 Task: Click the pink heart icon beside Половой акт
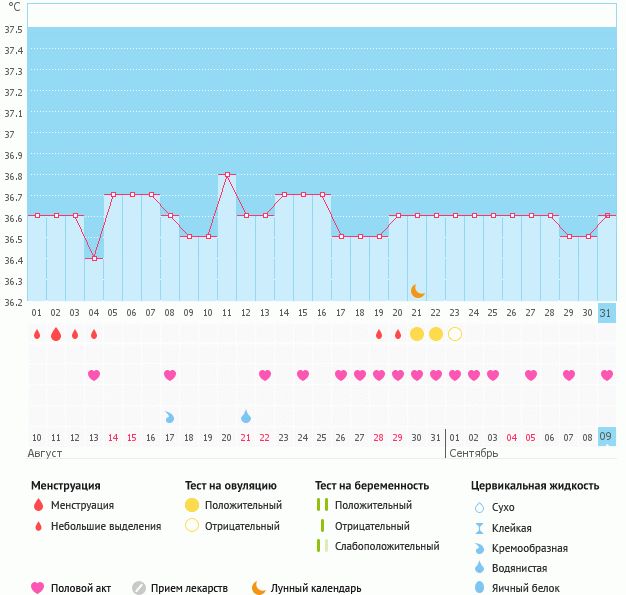point(38,588)
